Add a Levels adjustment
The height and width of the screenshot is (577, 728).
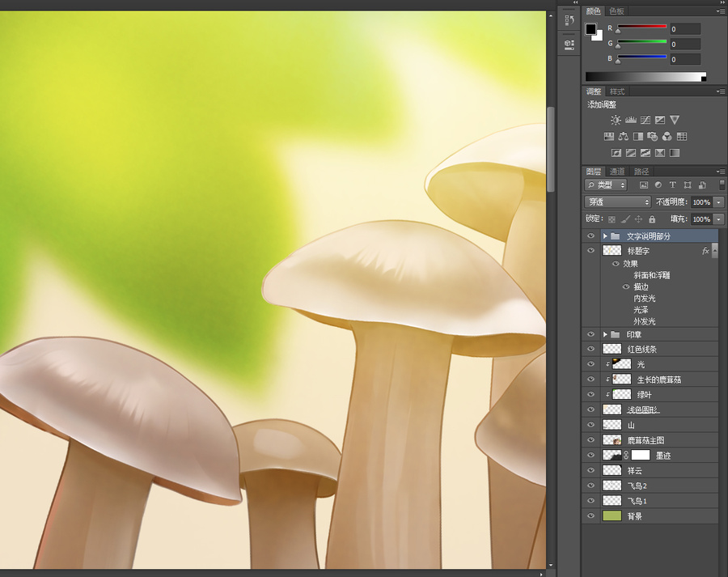point(630,121)
